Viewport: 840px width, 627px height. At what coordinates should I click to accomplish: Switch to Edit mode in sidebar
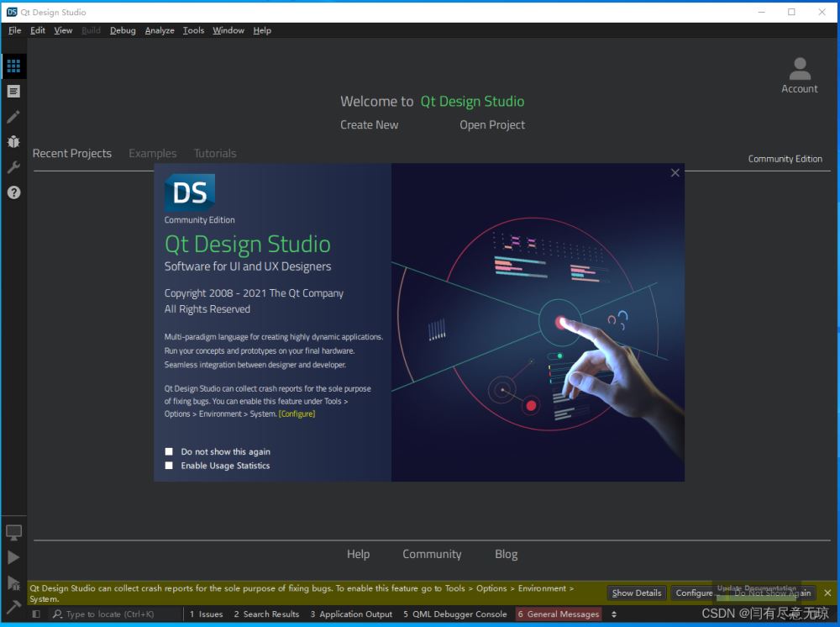(x=13, y=91)
